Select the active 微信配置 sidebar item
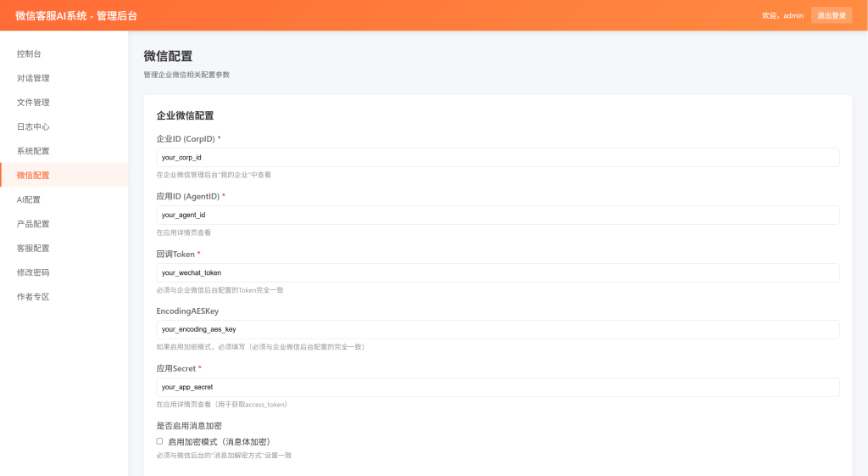The width and height of the screenshot is (868, 476). pyautogui.click(x=64, y=175)
